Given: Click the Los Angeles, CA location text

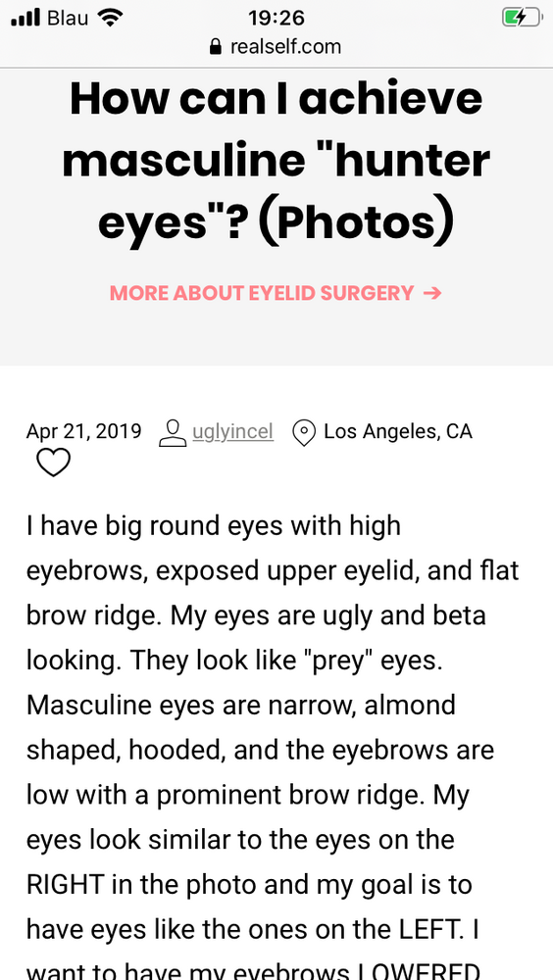Looking at the screenshot, I should [398, 431].
